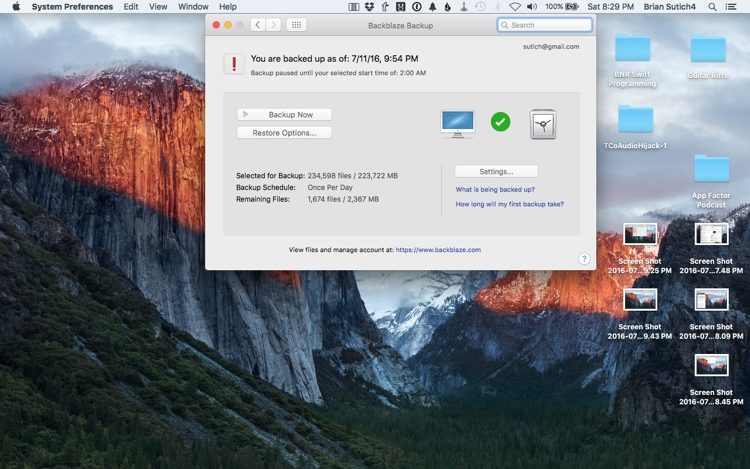Click the Backblaze Backup window title

pos(400,25)
